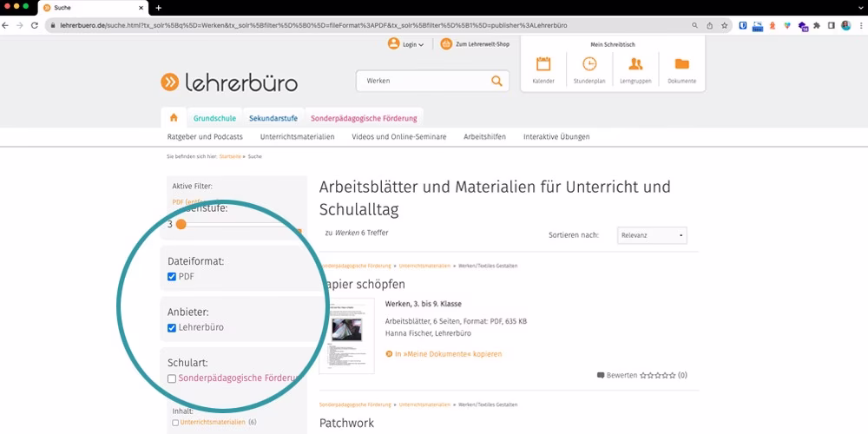Open the Papier schöpfen document thumbnail

coord(346,336)
